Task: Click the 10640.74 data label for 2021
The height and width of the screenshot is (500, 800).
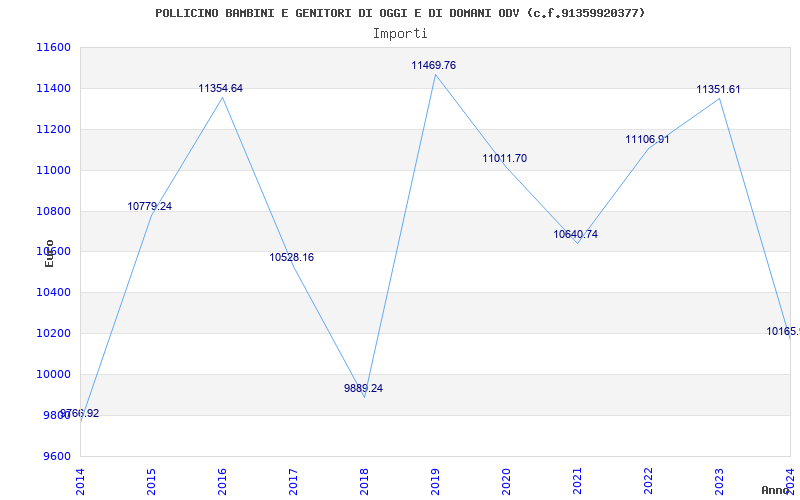Action: pyautogui.click(x=576, y=234)
